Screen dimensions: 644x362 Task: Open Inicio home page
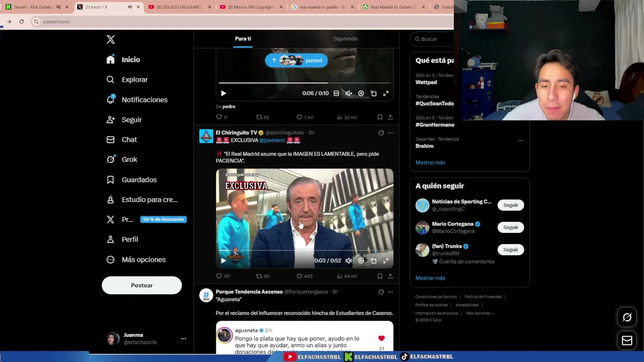click(x=123, y=59)
